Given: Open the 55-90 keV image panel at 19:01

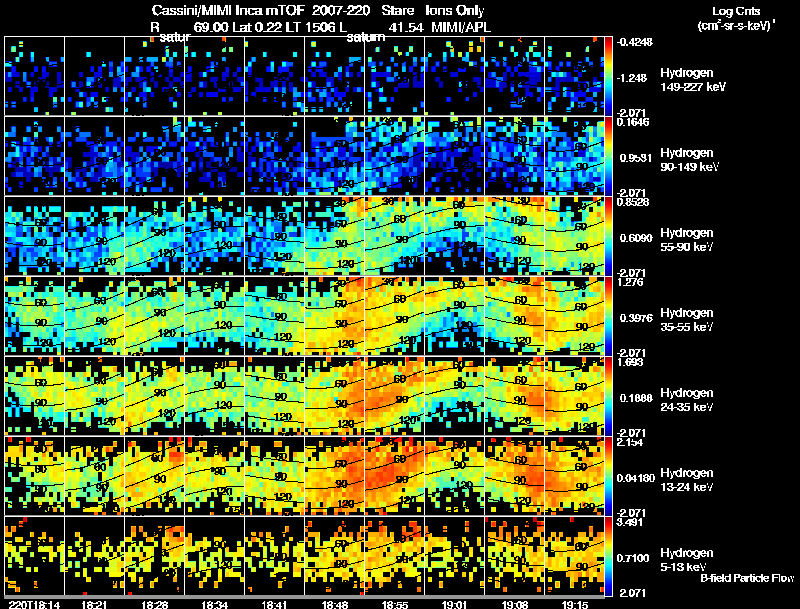Looking at the screenshot, I should point(455,236).
